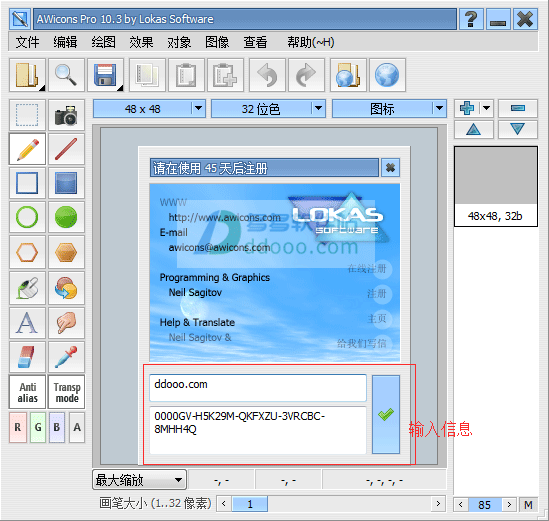The image size is (549, 521).
Task: Open the 图像 menu
Action: 217,42
